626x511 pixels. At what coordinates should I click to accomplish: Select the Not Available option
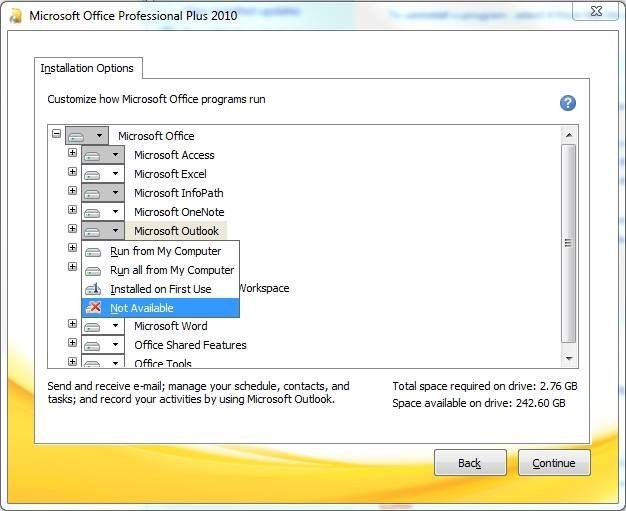[160, 308]
